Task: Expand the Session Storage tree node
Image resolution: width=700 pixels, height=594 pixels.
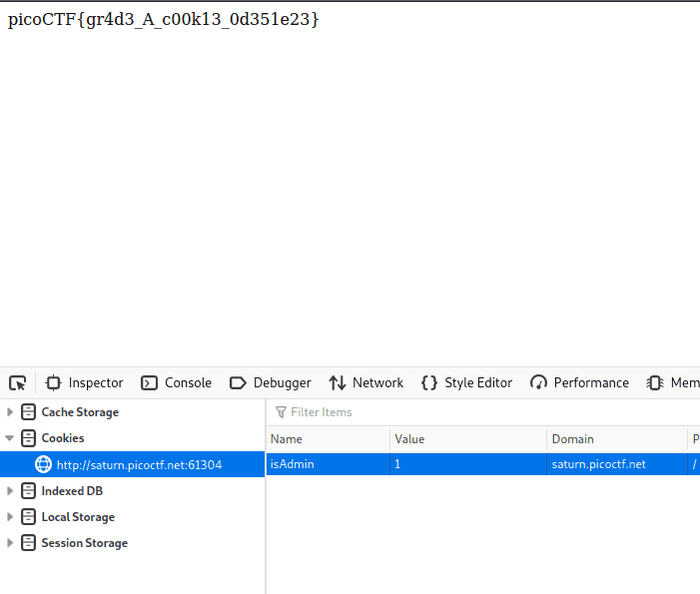Action: 10,543
